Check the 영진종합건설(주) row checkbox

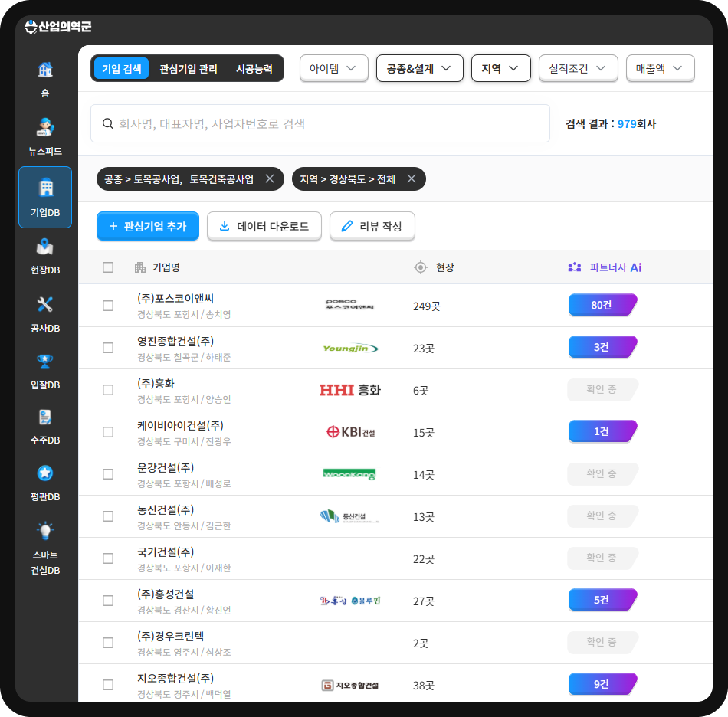108,348
